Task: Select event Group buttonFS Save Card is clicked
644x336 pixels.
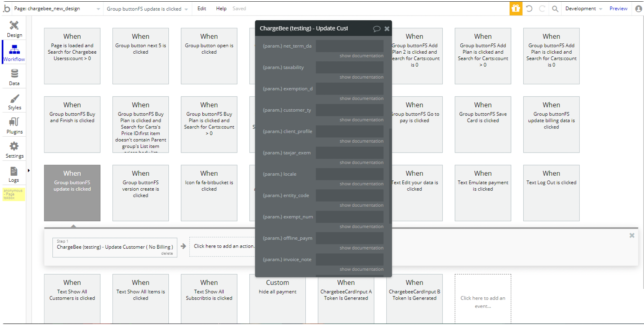Action: 483,125
